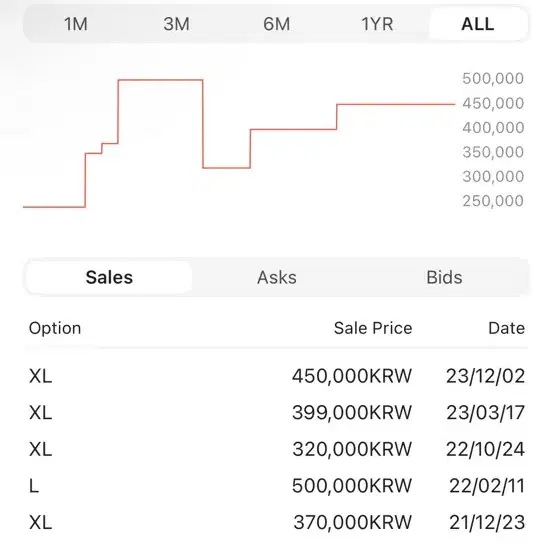Viewport: 554px width, 554px height.
Task: Switch chart to 3M range
Action: pyautogui.click(x=176, y=24)
